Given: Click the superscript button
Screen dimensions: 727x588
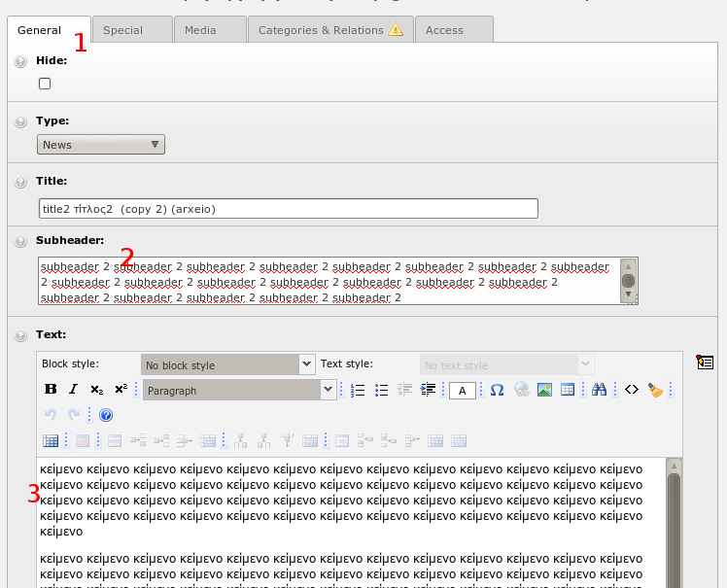Looking at the screenshot, I should (x=121, y=390).
